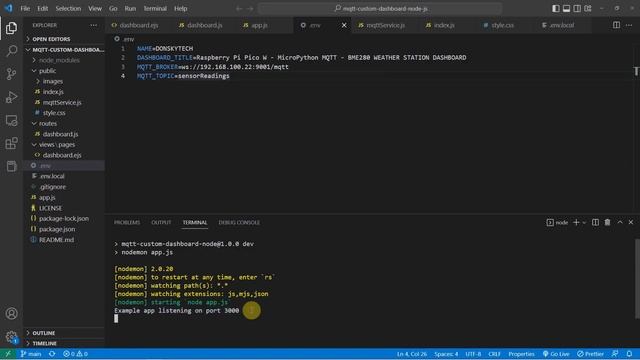
Task: Collapse the views\pages folder
Action: point(64,144)
